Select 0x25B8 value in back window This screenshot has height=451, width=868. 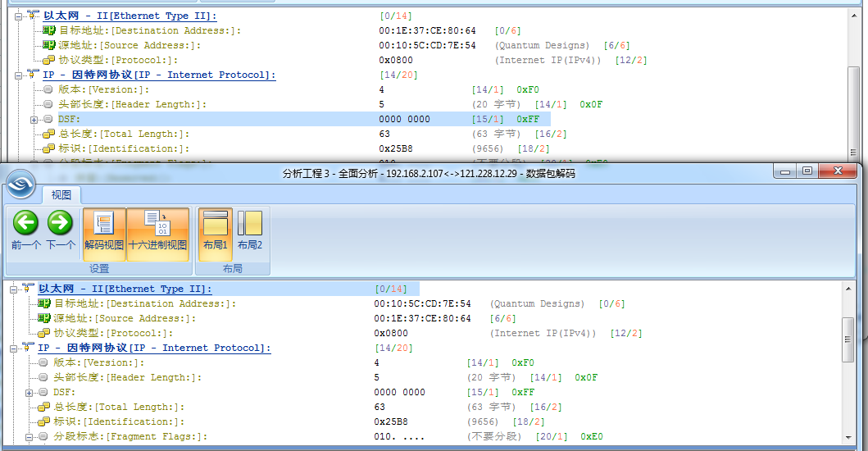396,148
